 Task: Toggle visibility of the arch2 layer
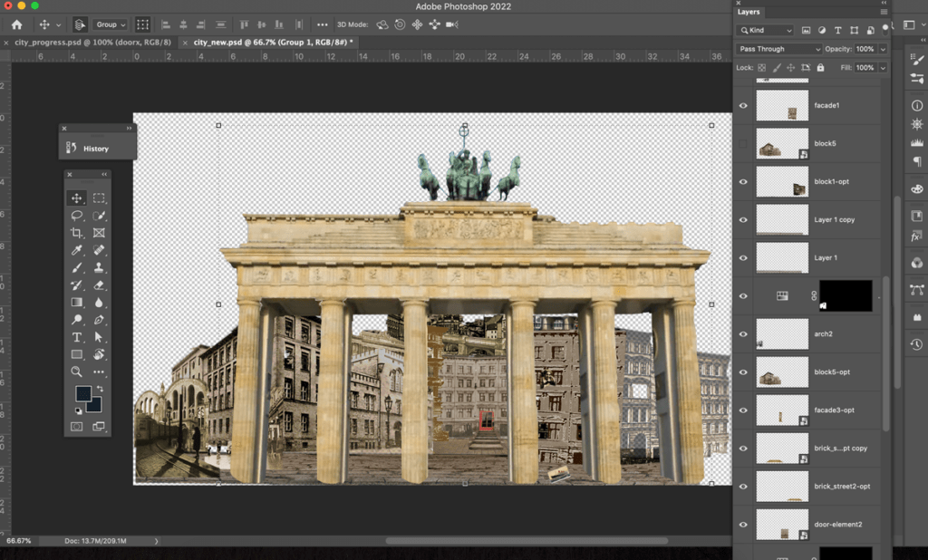[743, 333]
